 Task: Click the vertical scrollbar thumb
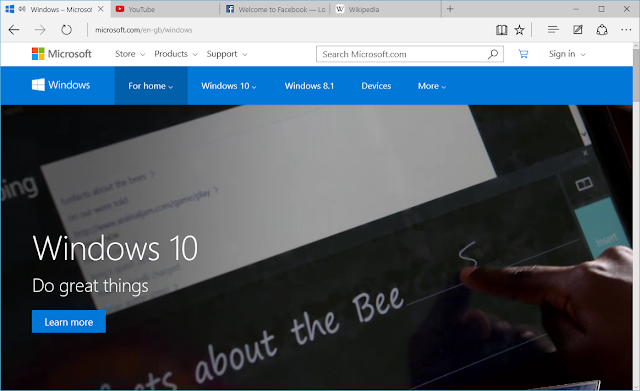tap(636, 77)
